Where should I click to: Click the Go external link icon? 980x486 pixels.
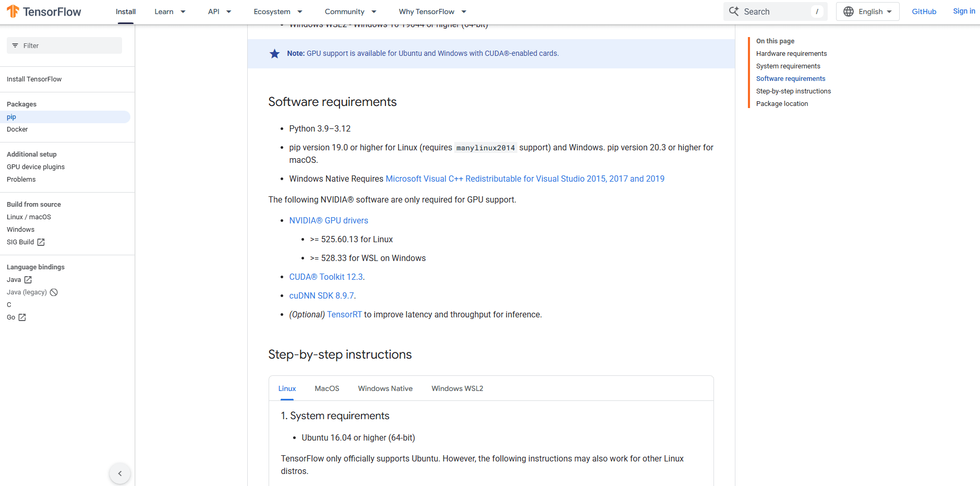pos(22,317)
